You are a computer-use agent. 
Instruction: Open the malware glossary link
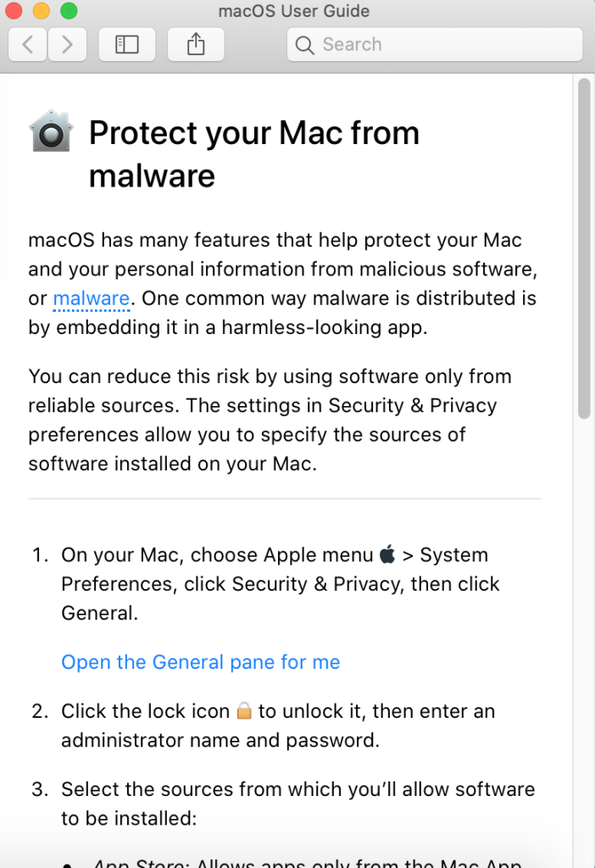tap(92, 298)
